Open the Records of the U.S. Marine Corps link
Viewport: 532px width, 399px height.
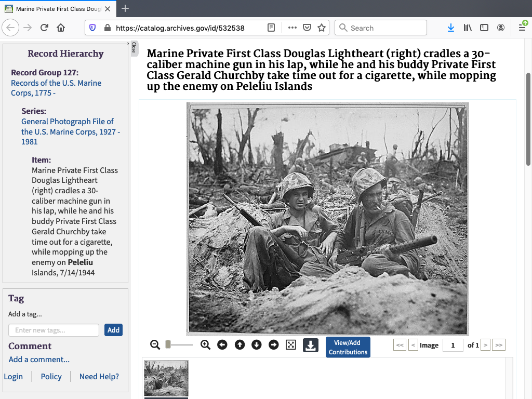[x=56, y=88]
